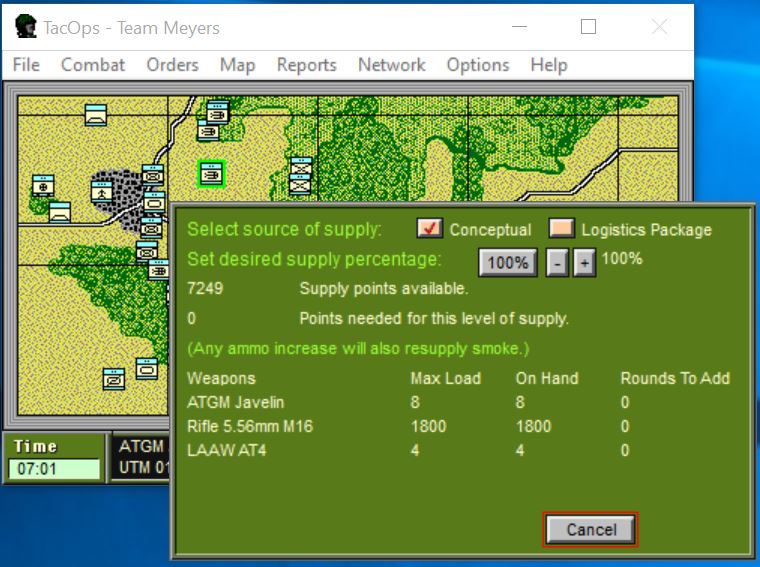Click the 'Supply points available.' text
The image size is (760, 567).
pos(383,289)
